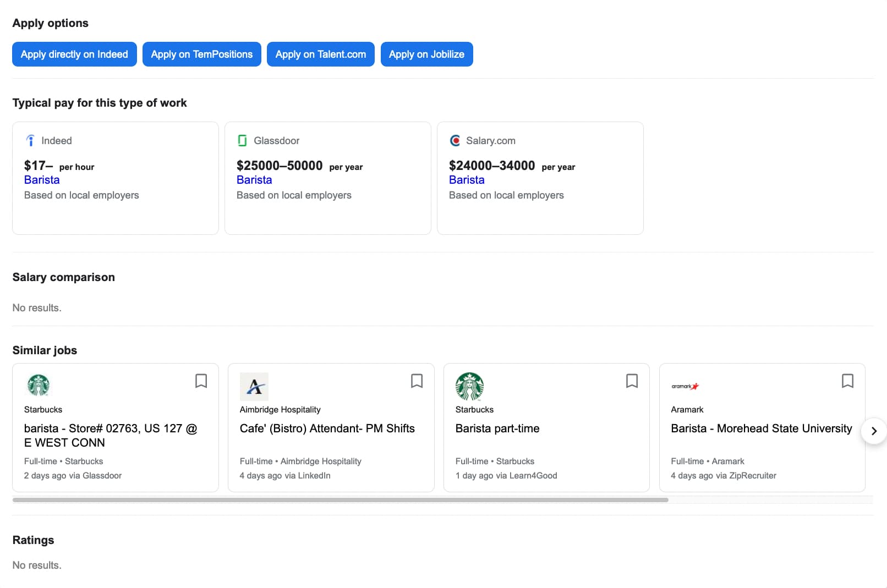887x588 pixels.
Task: Click the similar jobs horizontal scrollbar
Action: (x=341, y=500)
